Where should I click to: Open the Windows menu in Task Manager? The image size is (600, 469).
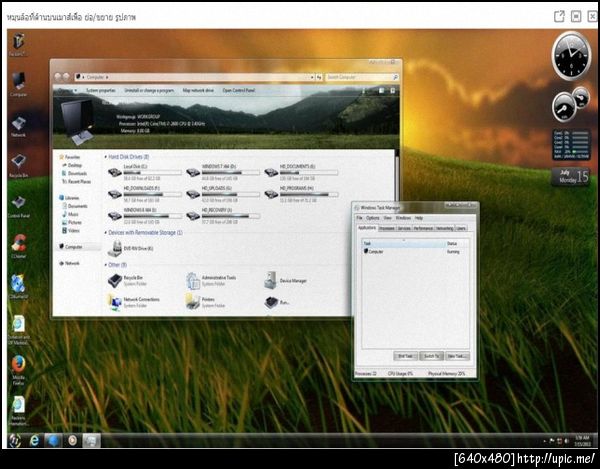[403, 218]
